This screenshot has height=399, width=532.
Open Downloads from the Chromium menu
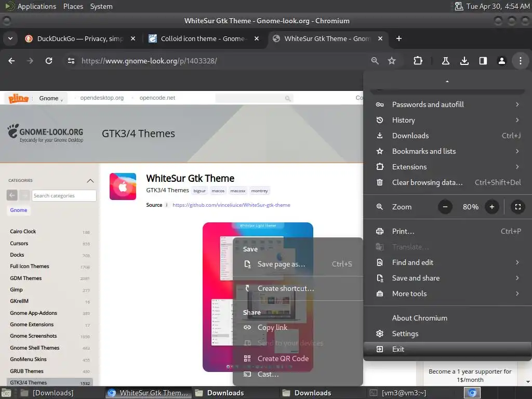pyautogui.click(x=447, y=136)
